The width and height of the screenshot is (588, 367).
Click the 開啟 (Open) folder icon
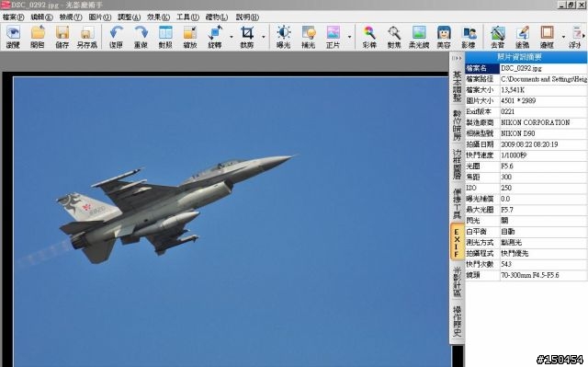38,37
